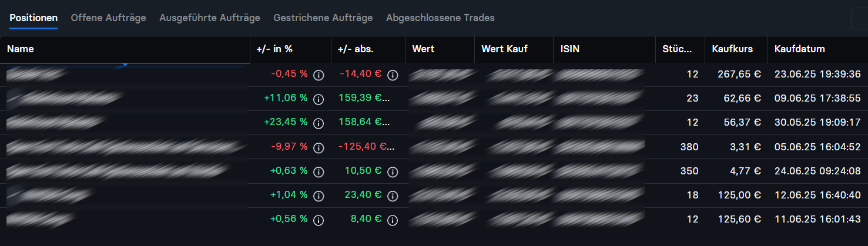Click info icon next to +0,56 %
This screenshot has width=868, height=246.
tap(319, 220)
